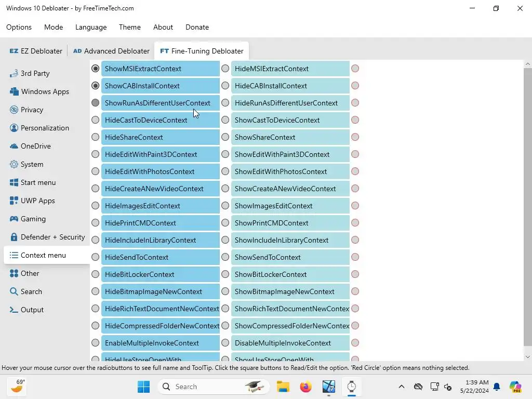This screenshot has width=532, height=399.
Task: Open the Mode menu
Action: [x=54, y=27]
